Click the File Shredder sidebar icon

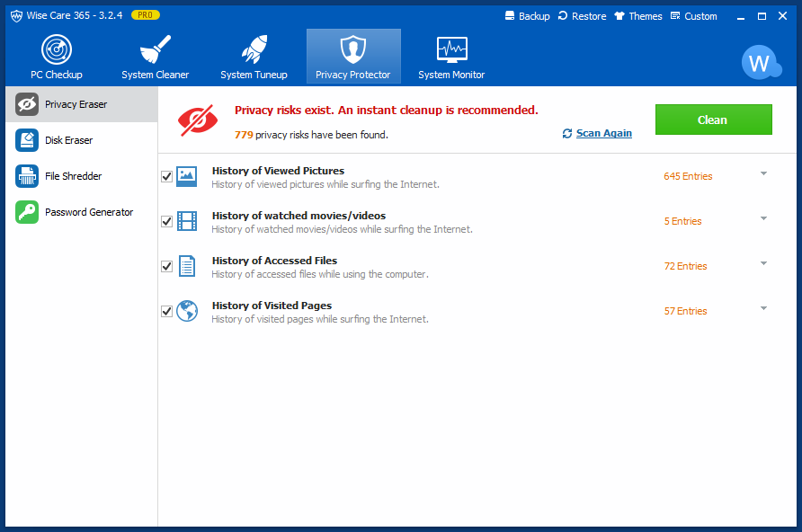27,176
